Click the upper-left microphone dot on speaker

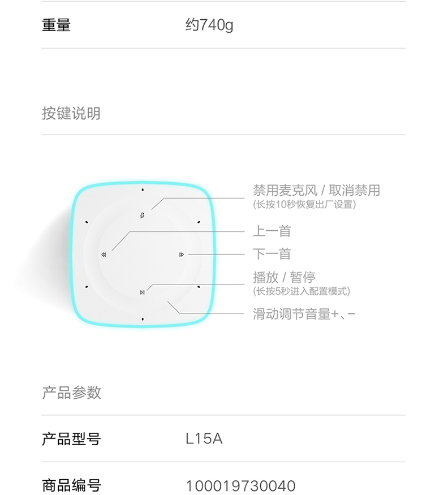click(x=87, y=222)
